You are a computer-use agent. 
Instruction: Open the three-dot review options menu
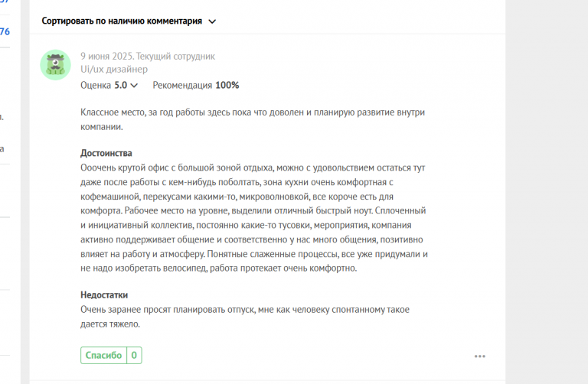coord(480,356)
